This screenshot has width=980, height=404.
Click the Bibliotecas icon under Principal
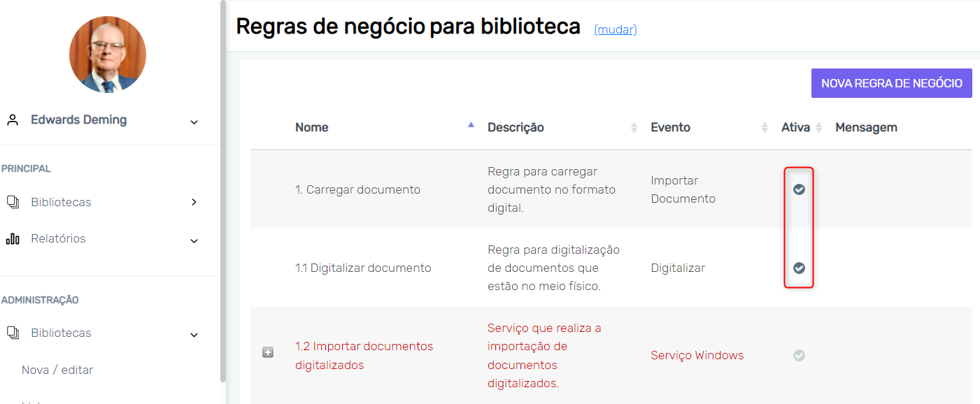[13, 202]
